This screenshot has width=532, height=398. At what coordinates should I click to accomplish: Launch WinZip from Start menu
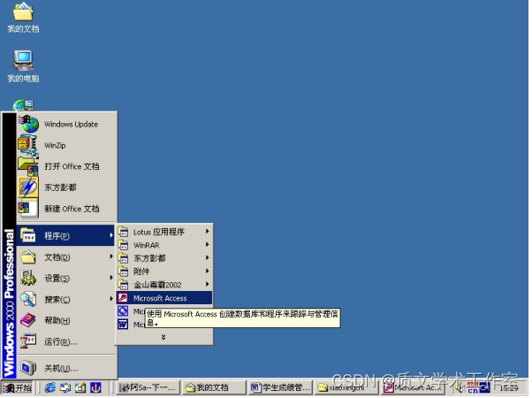67,145
